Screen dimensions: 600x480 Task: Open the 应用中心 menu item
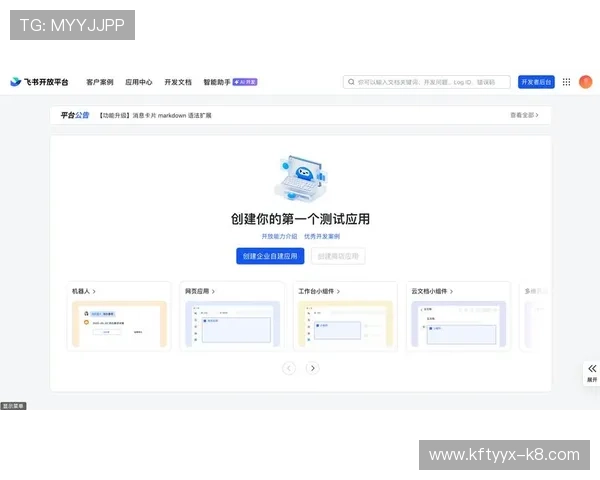coord(139,82)
